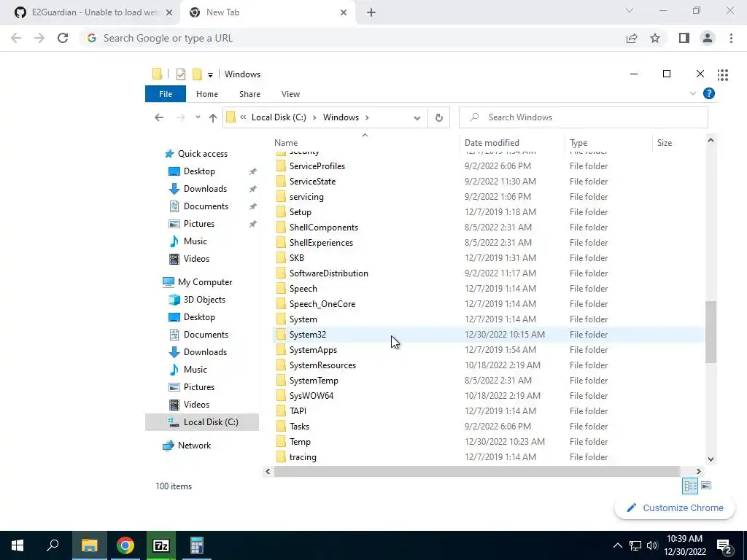Viewport: 747px width, 560px height.
Task: Bookmark this tab with the star icon
Action: tap(655, 38)
